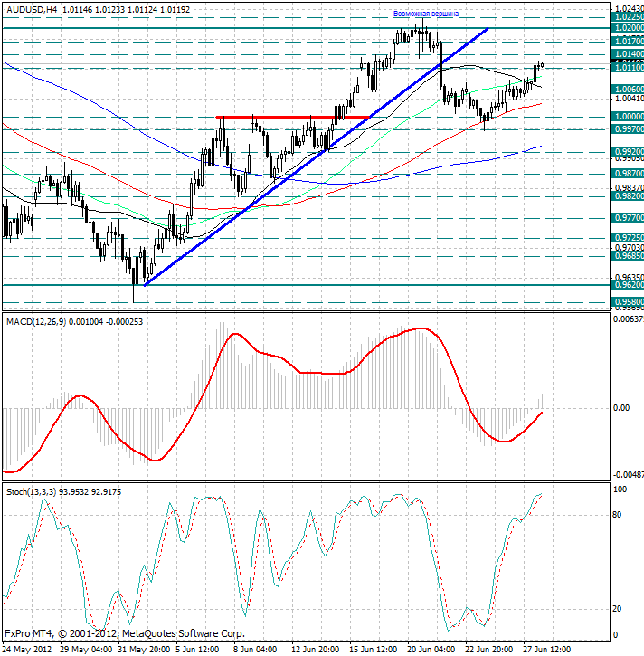Screen dimensions: 644x656
Task: Click the '31 May 20:00' time axis label
Action: (x=144, y=650)
